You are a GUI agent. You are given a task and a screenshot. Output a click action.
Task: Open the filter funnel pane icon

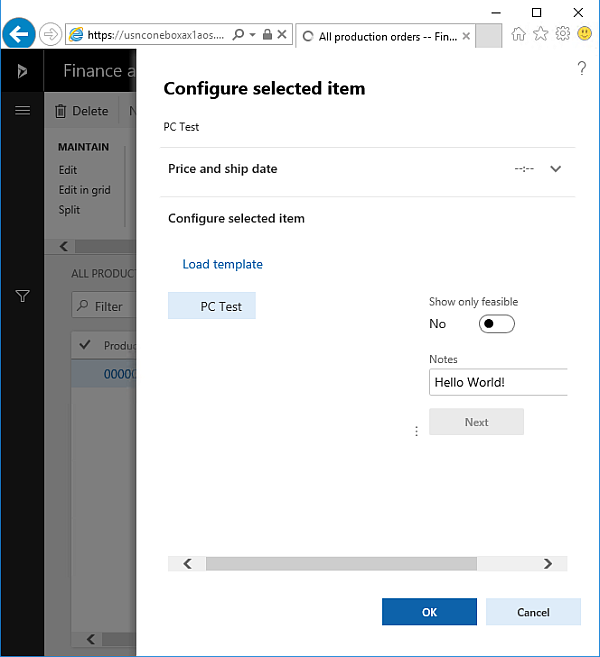tap(22, 296)
